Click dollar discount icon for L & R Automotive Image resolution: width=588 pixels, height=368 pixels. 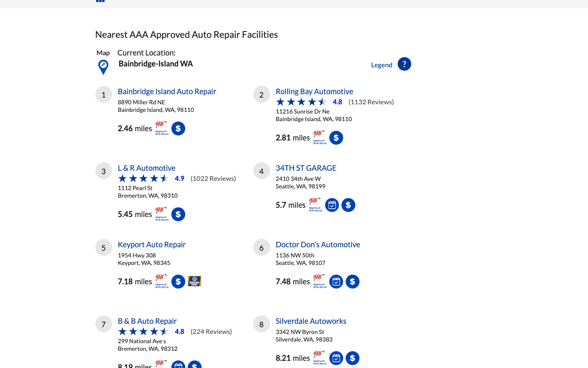(178, 214)
